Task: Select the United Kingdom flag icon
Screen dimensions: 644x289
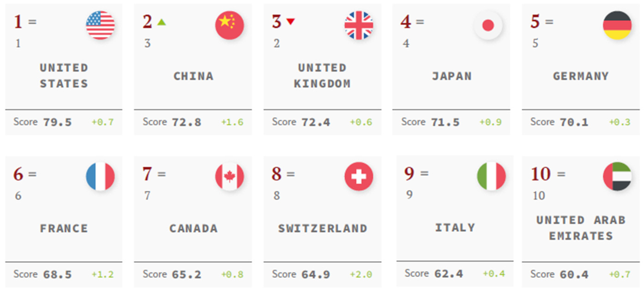Action: pyautogui.click(x=359, y=25)
